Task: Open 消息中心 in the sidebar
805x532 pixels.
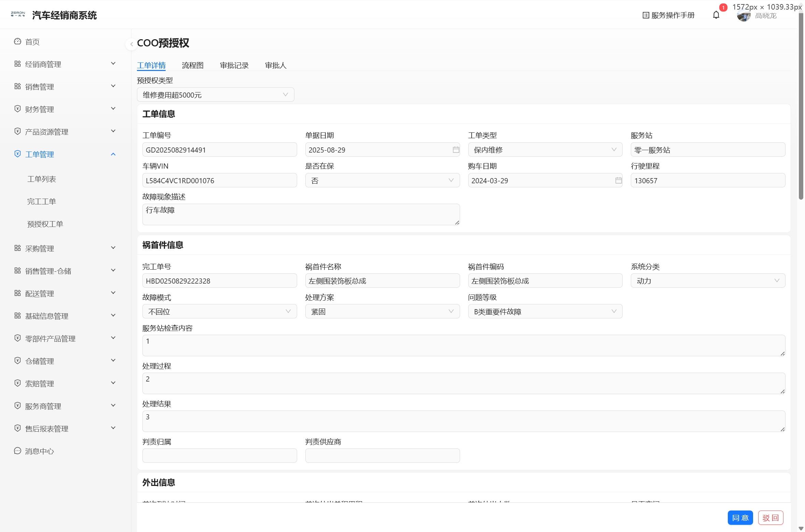Action: pyautogui.click(x=40, y=451)
